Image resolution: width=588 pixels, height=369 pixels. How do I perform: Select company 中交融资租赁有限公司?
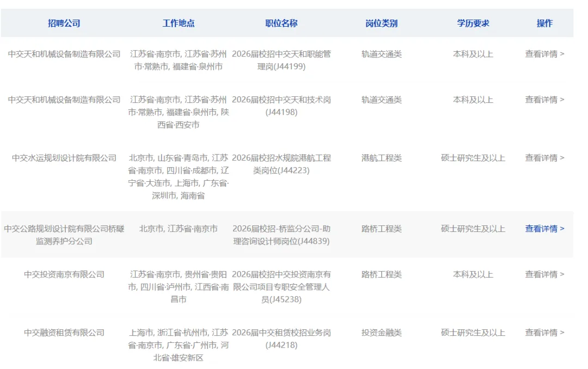[x=64, y=333]
